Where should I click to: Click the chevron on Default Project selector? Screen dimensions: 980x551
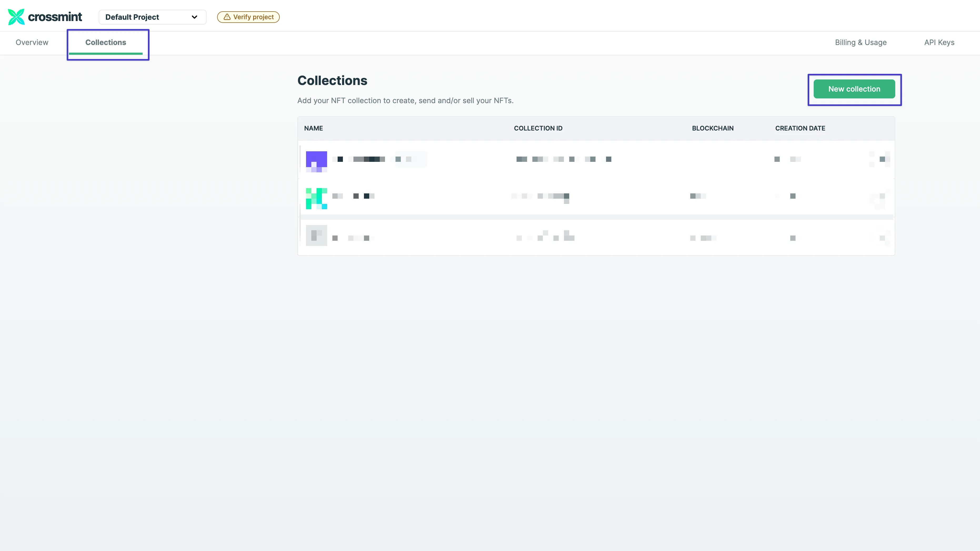194,17
